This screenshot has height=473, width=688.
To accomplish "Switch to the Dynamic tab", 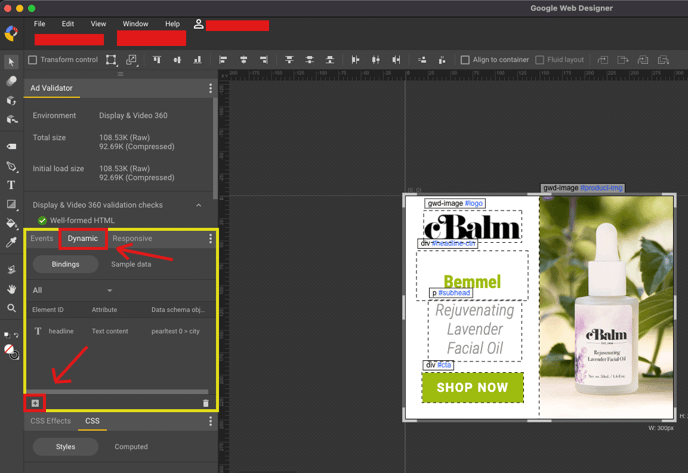I will (x=82, y=238).
